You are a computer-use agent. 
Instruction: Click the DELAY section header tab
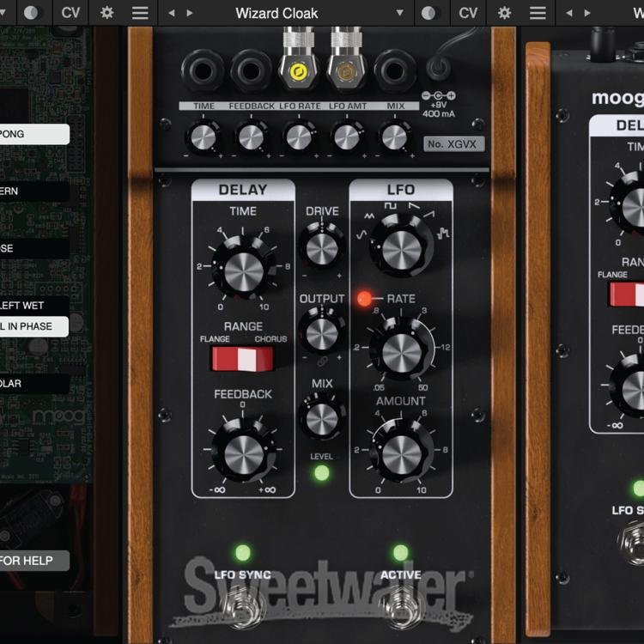coord(243,190)
